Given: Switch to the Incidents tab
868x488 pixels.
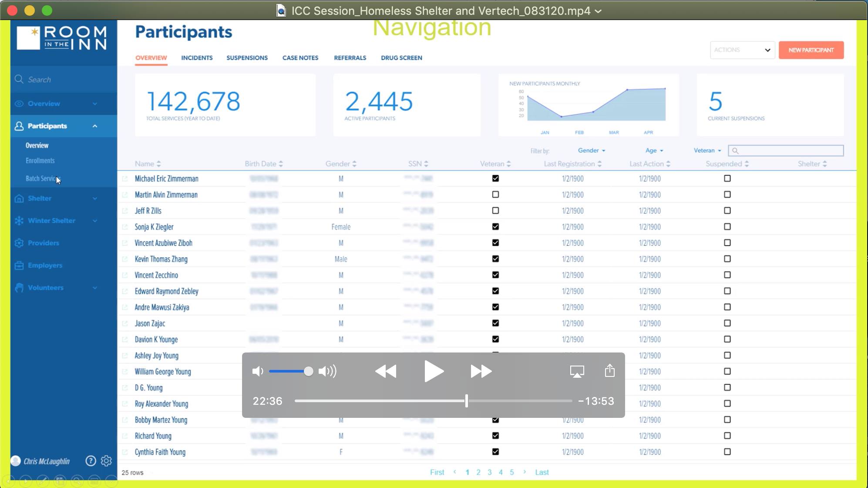Looking at the screenshot, I should click(x=196, y=58).
